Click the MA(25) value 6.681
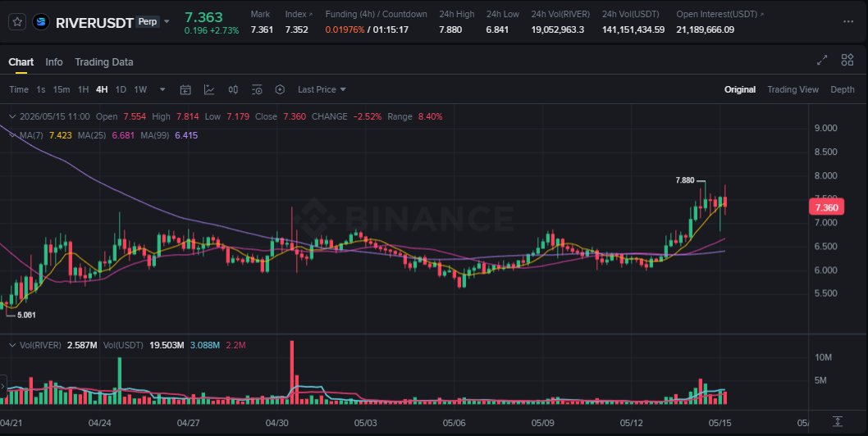This screenshot has height=436, width=868. (123, 135)
